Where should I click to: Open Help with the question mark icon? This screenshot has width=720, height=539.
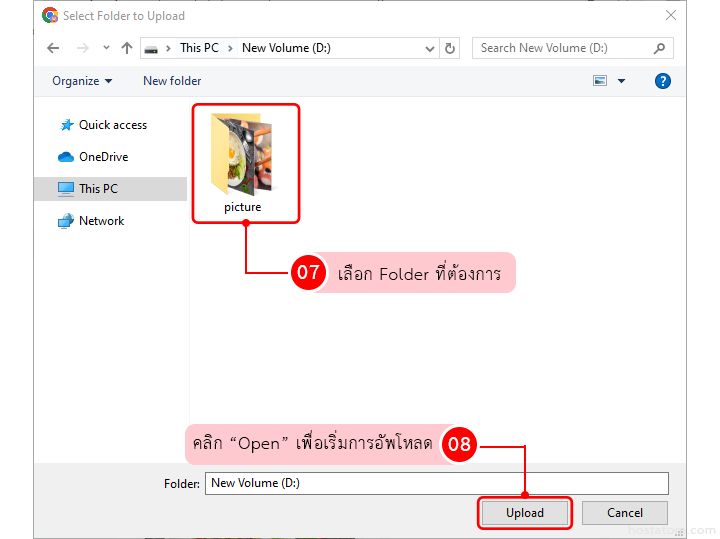tap(662, 81)
